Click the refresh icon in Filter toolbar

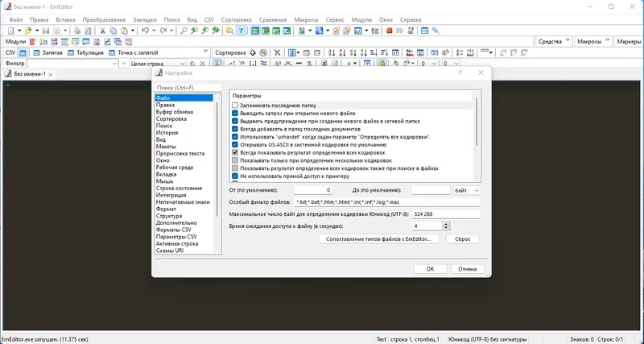point(192,64)
